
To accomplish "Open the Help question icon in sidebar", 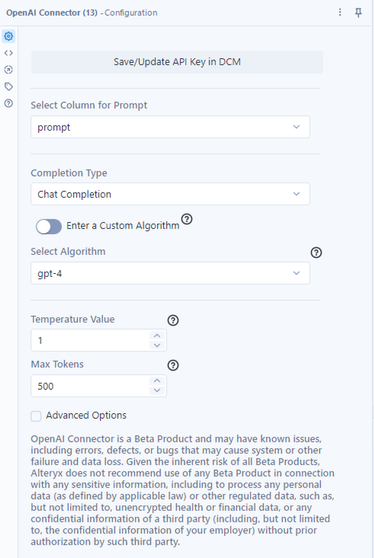I will [9, 103].
